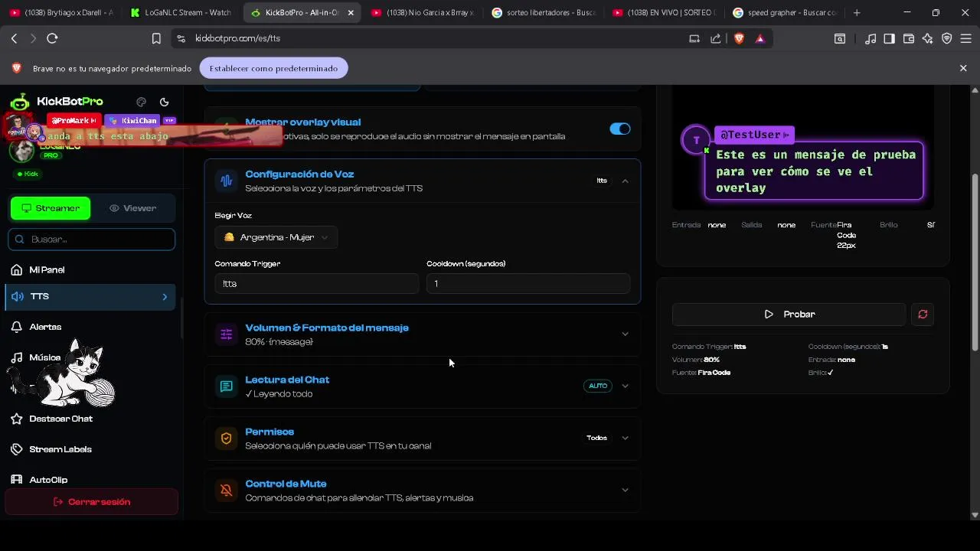Image resolution: width=980 pixels, height=551 pixels.
Task: Expand the TTS sidebar item arrow
Action: (x=165, y=297)
